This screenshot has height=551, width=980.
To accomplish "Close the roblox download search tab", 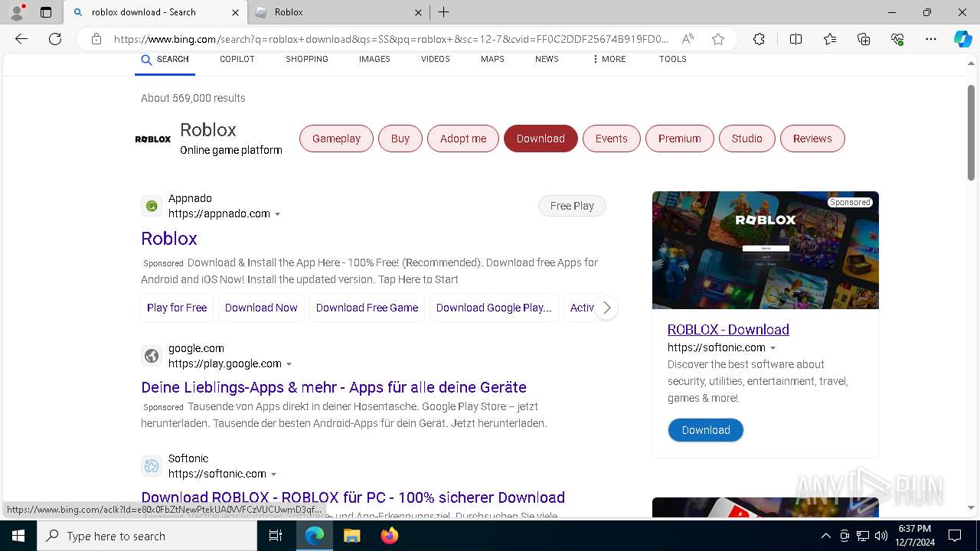I will point(235,12).
